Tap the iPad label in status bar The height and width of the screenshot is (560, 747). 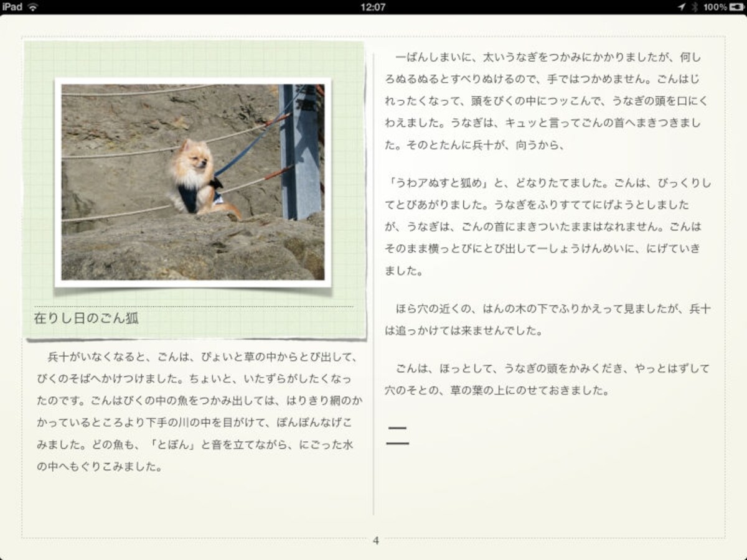(12, 7)
